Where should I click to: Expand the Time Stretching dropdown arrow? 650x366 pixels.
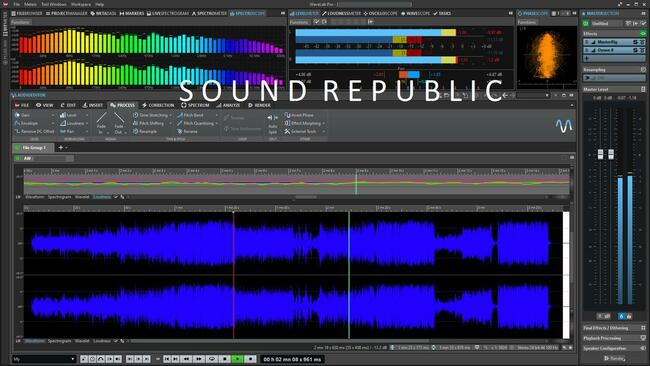[x=170, y=115]
